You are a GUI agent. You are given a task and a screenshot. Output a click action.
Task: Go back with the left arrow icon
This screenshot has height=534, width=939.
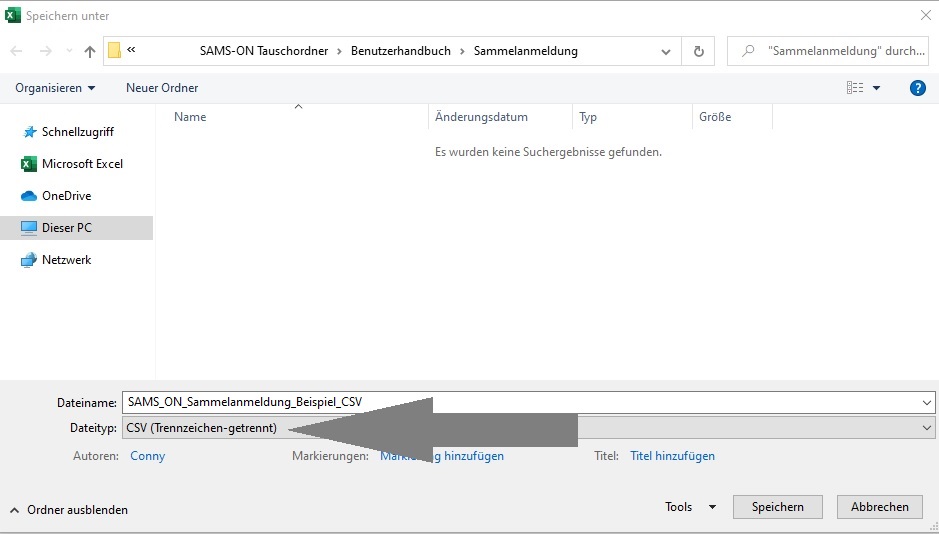tap(16, 51)
